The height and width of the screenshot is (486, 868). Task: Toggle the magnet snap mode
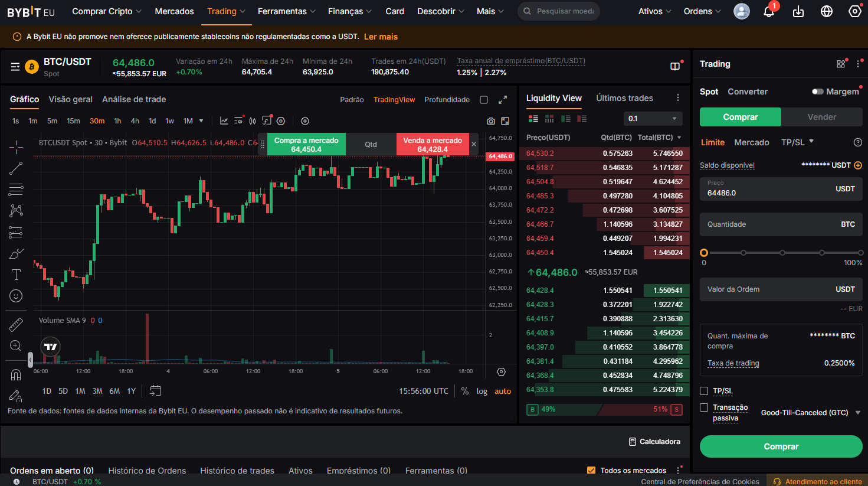click(16, 374)
